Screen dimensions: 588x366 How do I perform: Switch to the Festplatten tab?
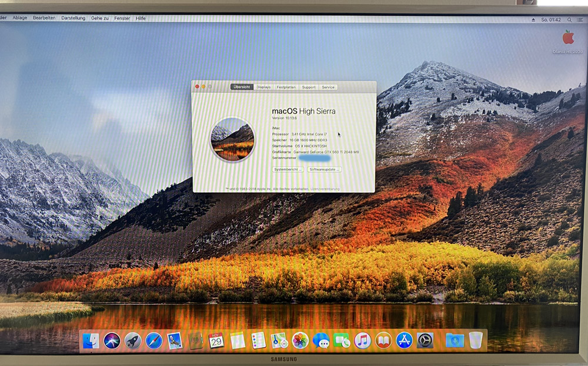[286, 87]
